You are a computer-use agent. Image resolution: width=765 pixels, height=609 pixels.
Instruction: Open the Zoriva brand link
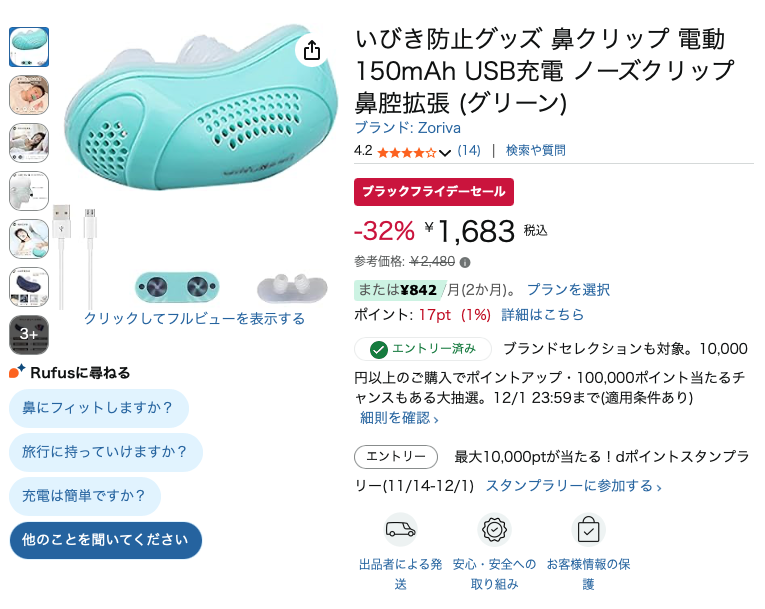point(399,128)
